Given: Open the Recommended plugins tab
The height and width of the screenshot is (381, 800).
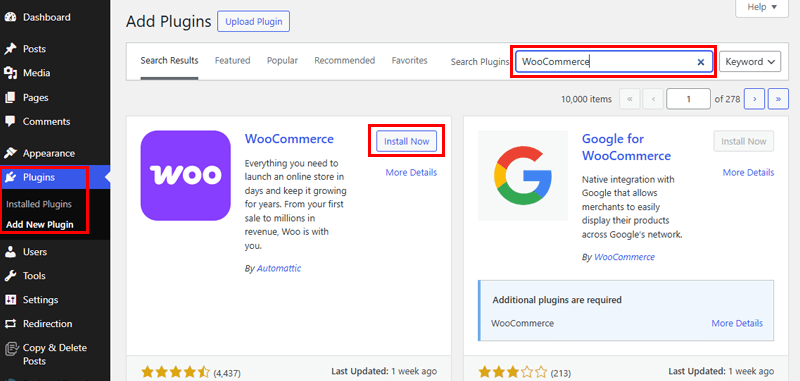Looking at the screenshot, I should [344, 61].
